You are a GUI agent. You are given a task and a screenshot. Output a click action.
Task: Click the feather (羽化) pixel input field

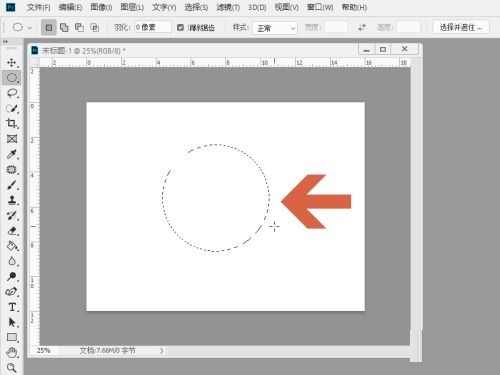[x=153, y=27]
